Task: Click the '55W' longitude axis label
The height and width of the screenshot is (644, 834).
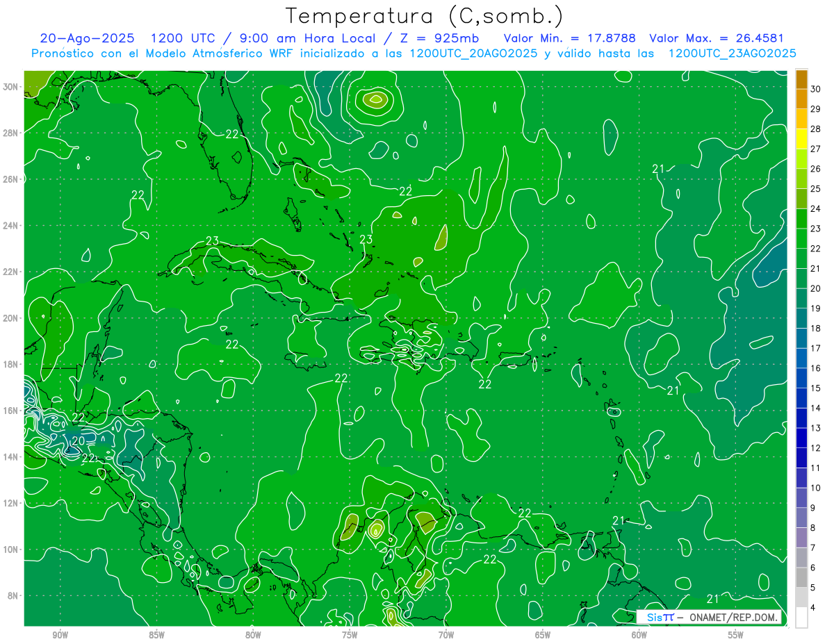Action: [736, 635]
